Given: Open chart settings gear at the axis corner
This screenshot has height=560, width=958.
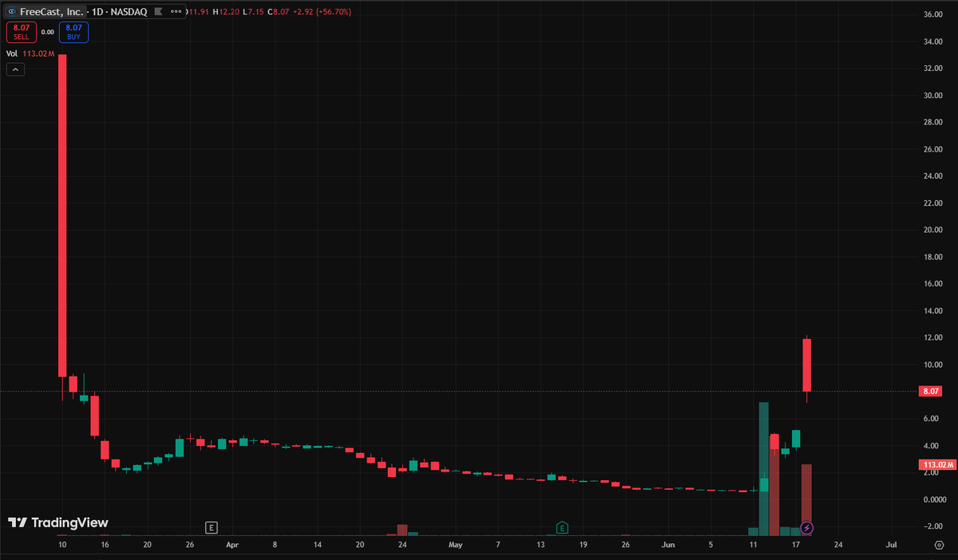Looking at the screenshot, I should (x=939, y=544).
